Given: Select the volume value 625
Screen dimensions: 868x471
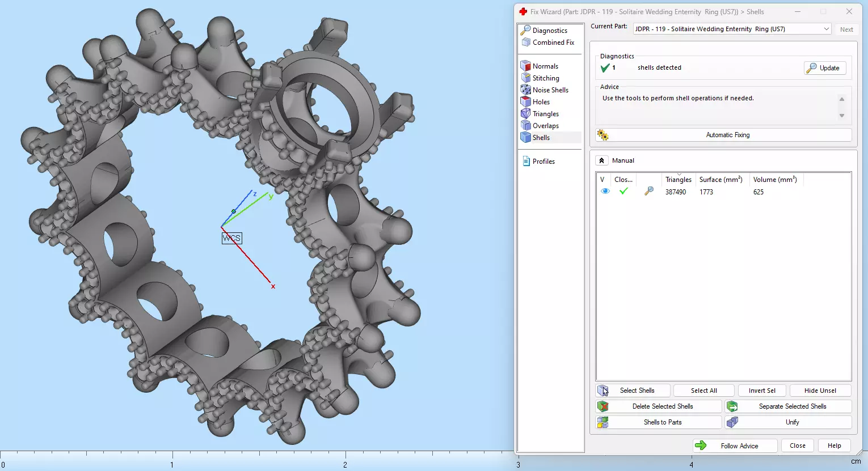Looking at the screenshot, I should (759, 192).
